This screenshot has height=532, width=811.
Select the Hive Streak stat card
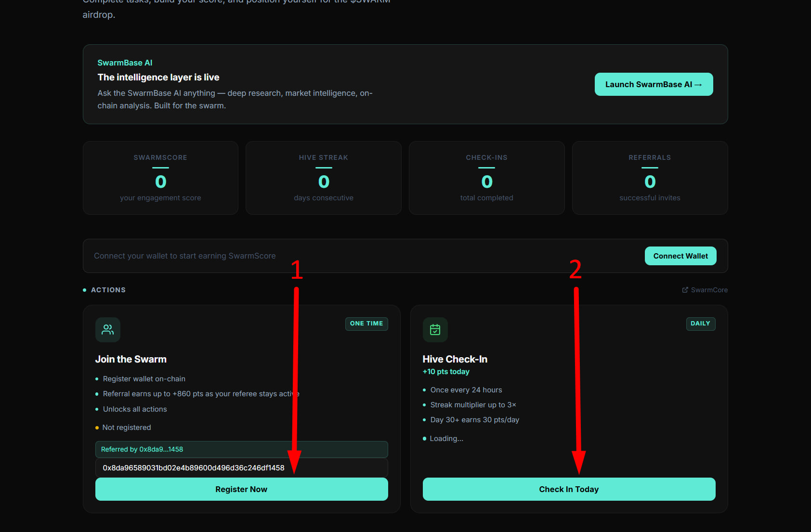[324, 178]
